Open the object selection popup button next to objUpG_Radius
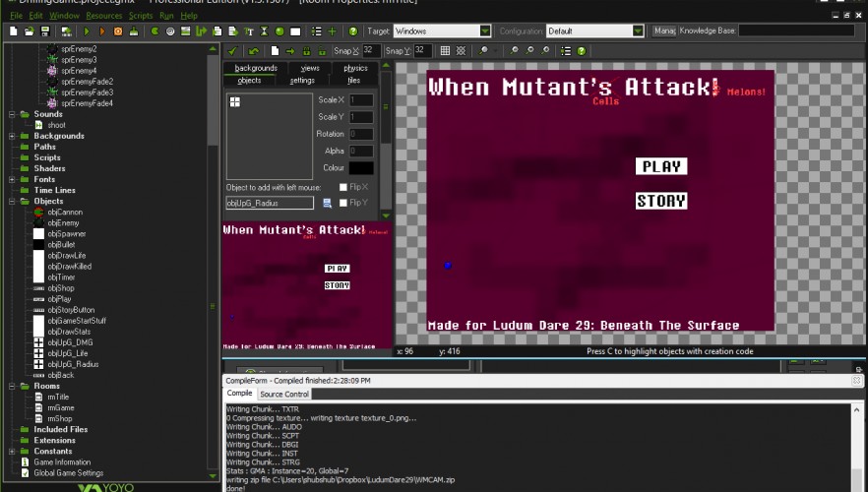Image resolution: width=868 pixels, height=492 pixels. [x=327, y=203]
